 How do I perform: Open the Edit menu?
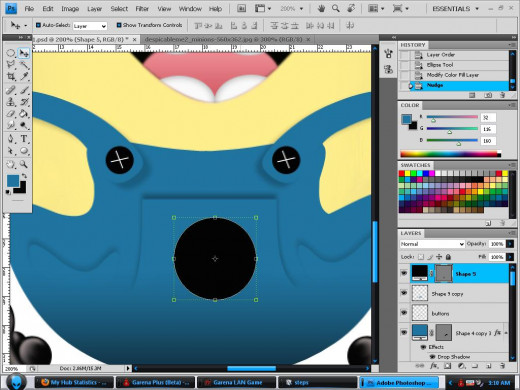pyautogui.click(x=48, y=9)
